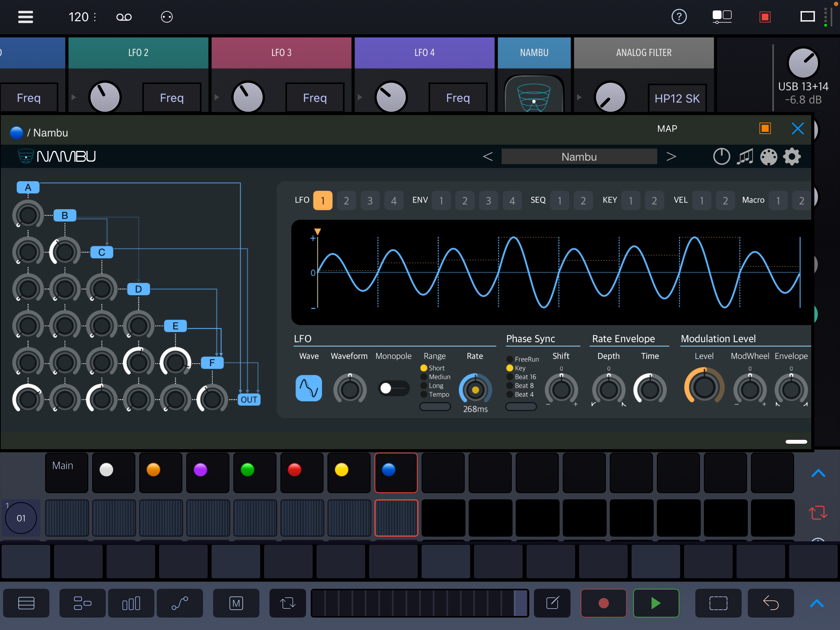
Task: Select the green channel pad
Action: [x=255, y=472]
